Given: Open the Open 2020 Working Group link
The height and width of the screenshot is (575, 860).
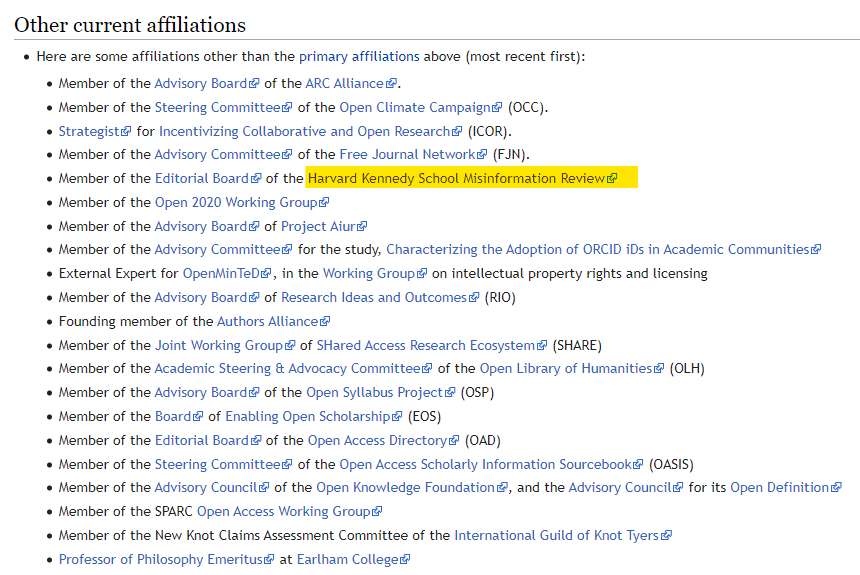Looking at the screenshot, I should coord(241,202).
